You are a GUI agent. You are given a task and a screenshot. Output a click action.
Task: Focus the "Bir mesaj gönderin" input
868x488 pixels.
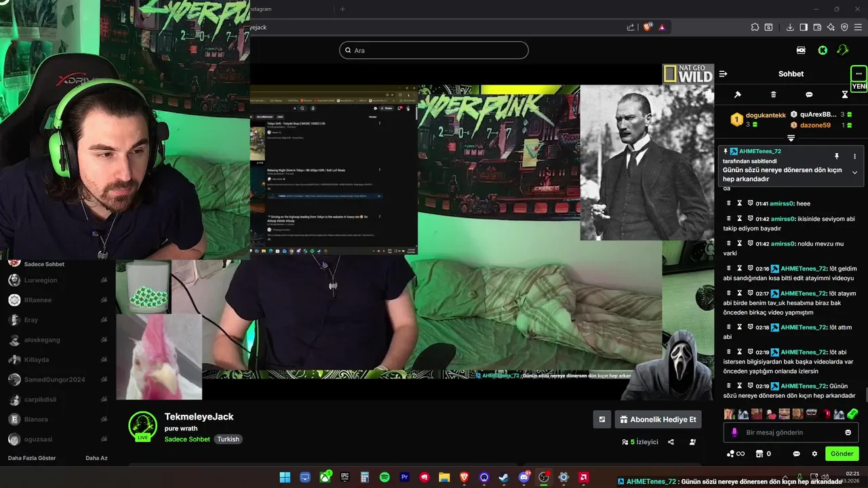pyautogui.click(x=790, y=432)
